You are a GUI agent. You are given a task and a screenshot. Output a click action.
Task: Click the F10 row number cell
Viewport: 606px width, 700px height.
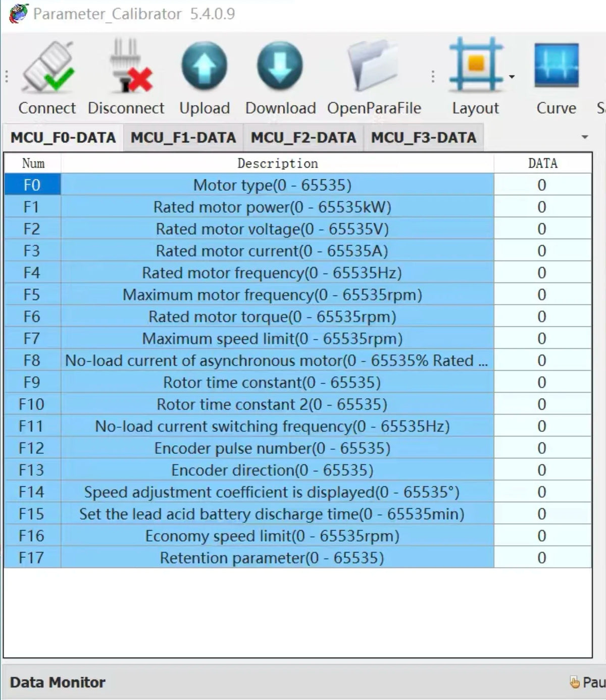[33, 404]
